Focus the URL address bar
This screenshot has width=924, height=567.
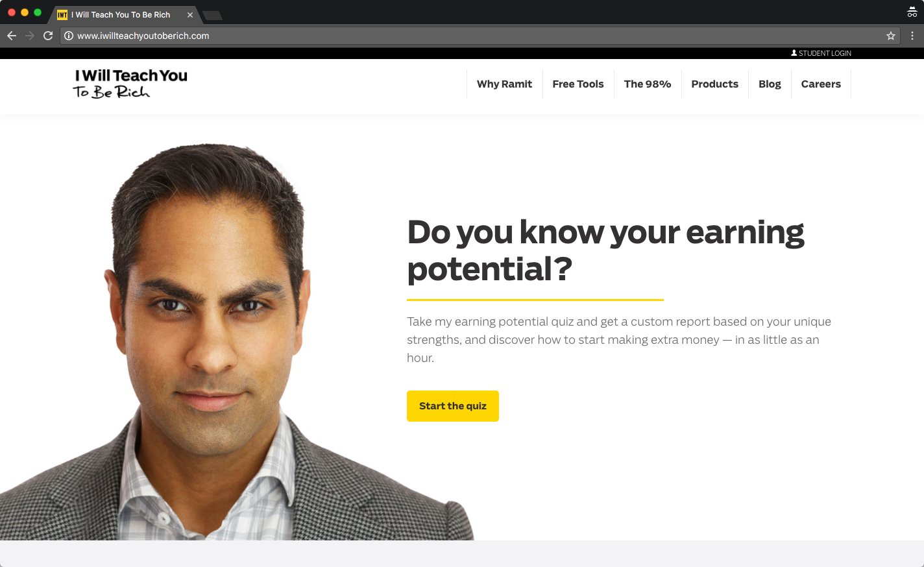480,36
